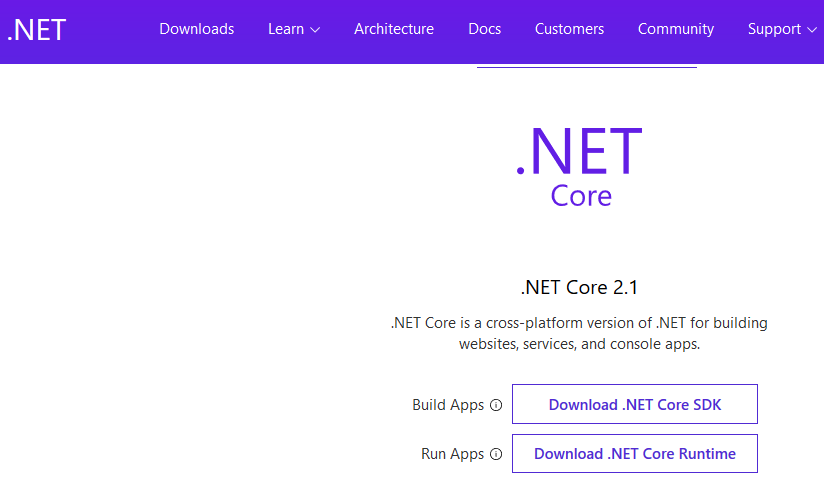Expand the Learn dropdown menu
Image resolution: width=824 pixels, height=479 pixels.
coord(294,29)
